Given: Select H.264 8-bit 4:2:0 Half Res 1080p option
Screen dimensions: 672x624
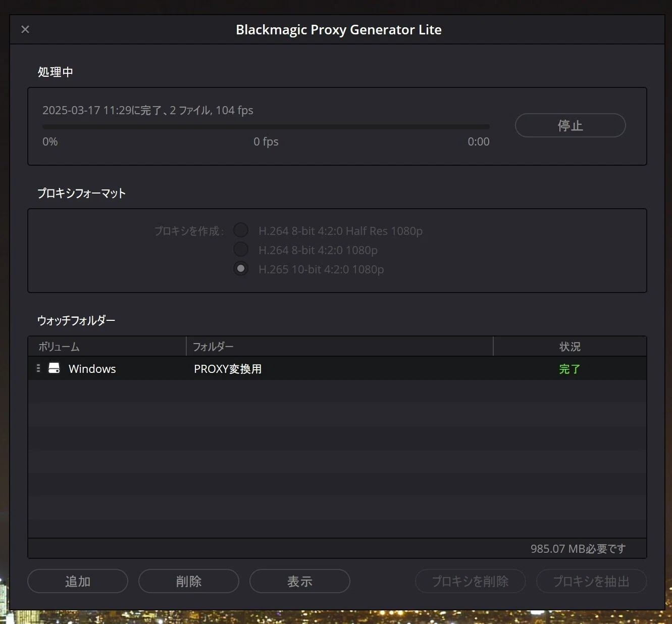Looking at the screenshot, I should [x=241, y=230].
